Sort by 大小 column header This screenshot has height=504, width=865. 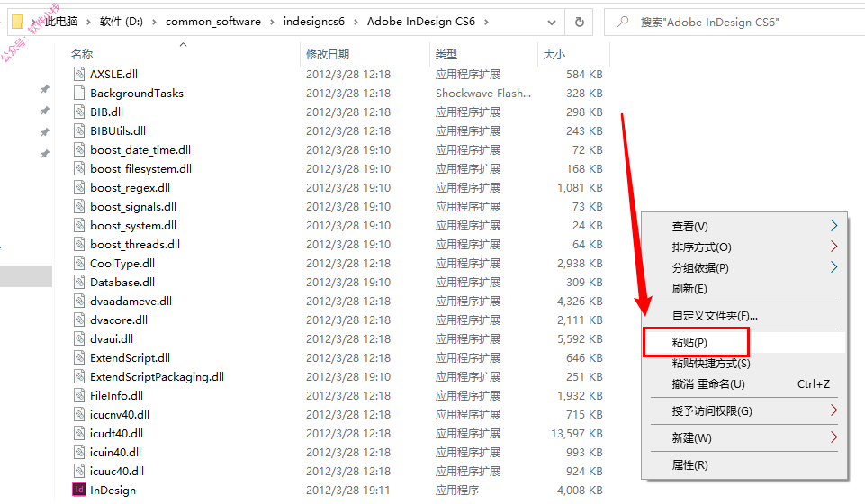coord(554,54)
